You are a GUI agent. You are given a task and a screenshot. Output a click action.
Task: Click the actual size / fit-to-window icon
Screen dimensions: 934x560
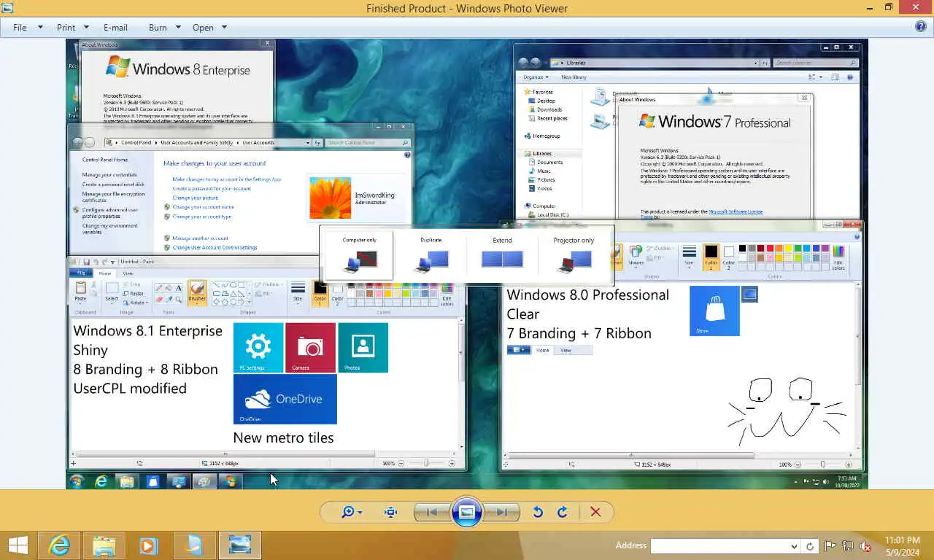391,512
